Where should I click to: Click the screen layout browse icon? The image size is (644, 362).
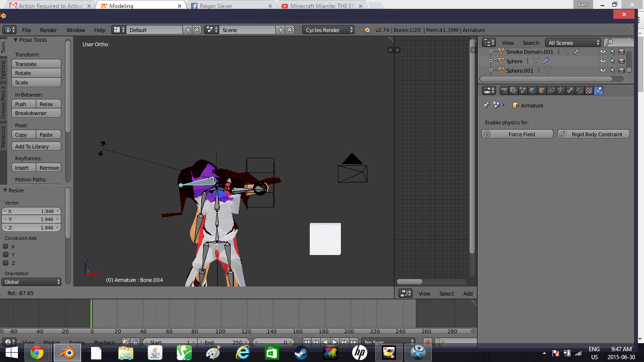pyautogui.click(x=119, y=30)
